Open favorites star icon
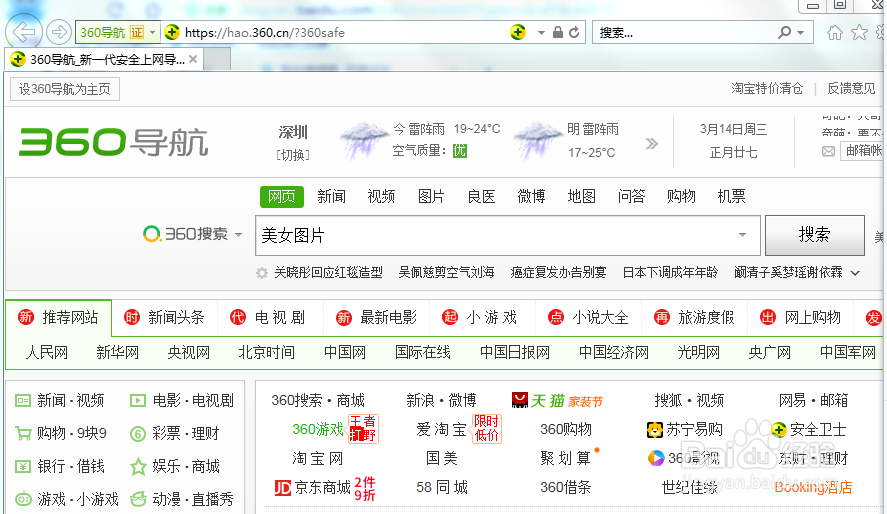Viewport: 887px width, 514px height. coord(859,33)
